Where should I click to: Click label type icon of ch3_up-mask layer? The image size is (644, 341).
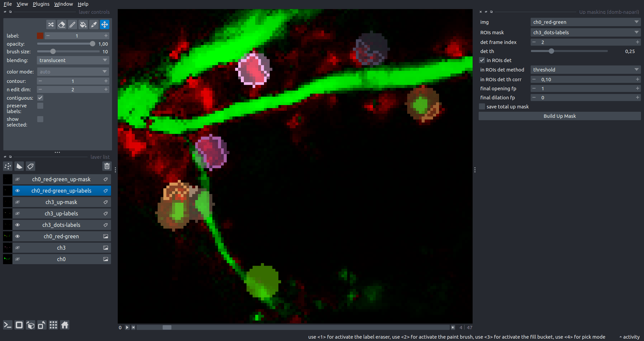click(x=106, y=202)
